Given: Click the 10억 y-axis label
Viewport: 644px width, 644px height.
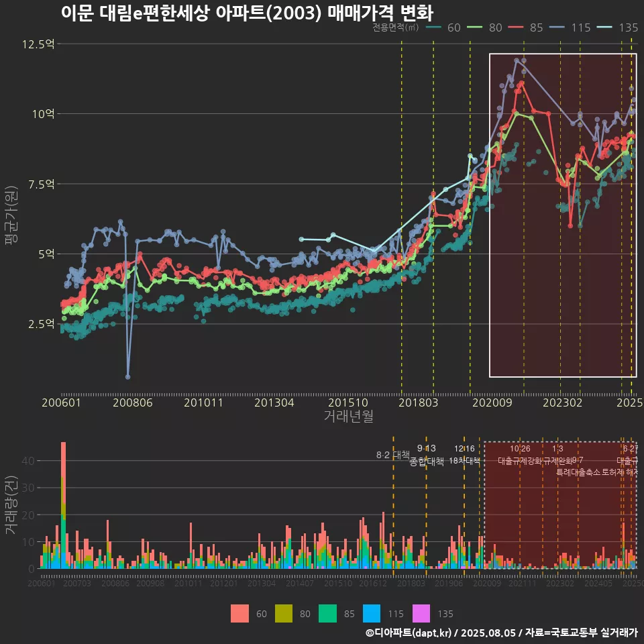Looking at the screenshot, I should (44, 114).
